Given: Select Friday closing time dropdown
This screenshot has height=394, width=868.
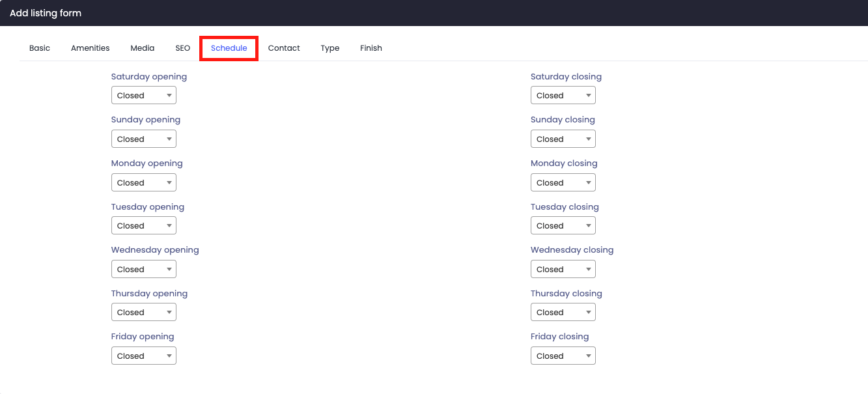Looking at the screenshot, I should [563, 356].
